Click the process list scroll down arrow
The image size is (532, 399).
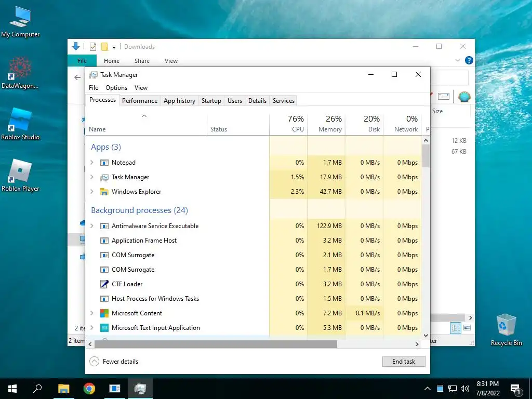pyautogui.click(x=426, y=336)
